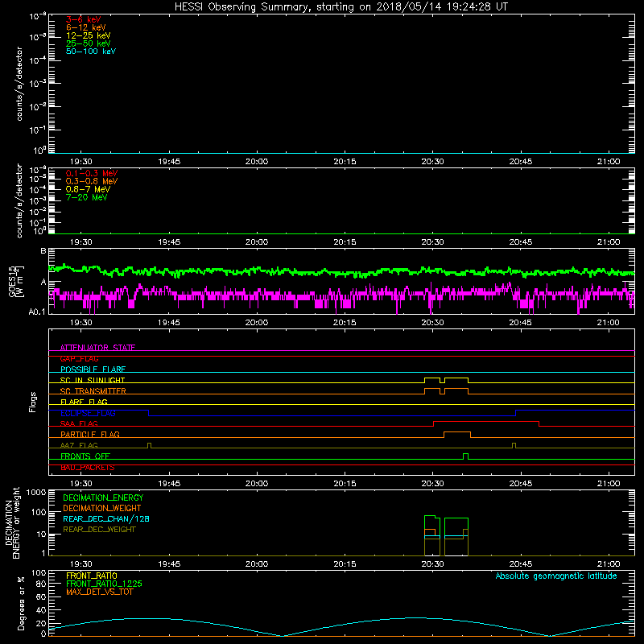Image resolution: width=644 pixels, height=644 pixels.
Task: Select the SC_IN_SUNLIGHT flag label
Action: [93, 380]
